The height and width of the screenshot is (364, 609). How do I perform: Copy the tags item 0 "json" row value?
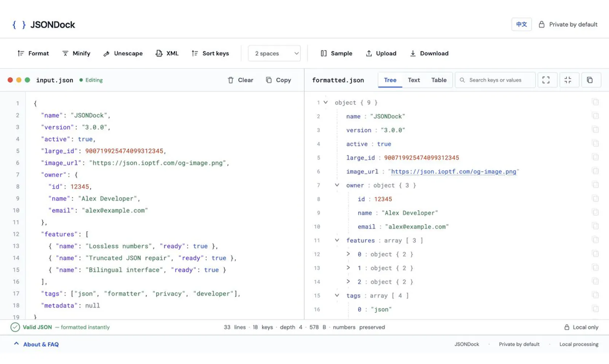595,309
